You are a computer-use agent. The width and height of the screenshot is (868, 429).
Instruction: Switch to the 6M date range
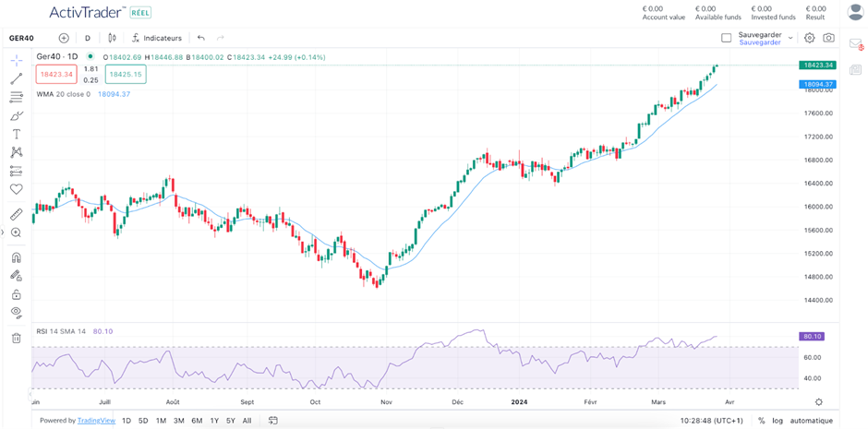(197, 421)
